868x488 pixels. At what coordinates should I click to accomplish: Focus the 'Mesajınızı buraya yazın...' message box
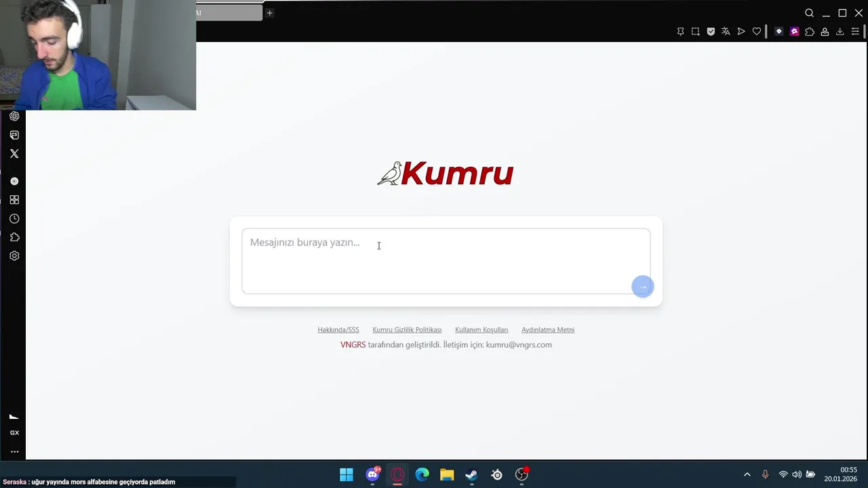pyautogui.click(x=446, y=261)
